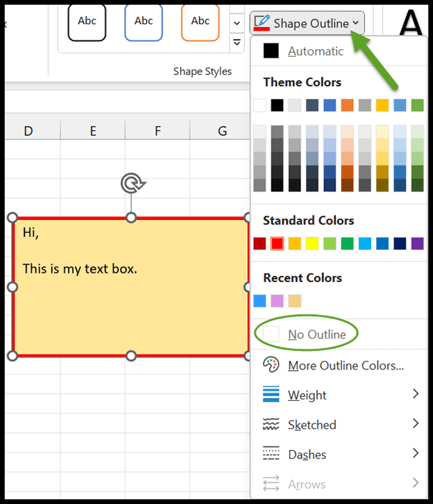Click the large A WordArt icon
The image size is (433, 504).
[x=410, y=23]
